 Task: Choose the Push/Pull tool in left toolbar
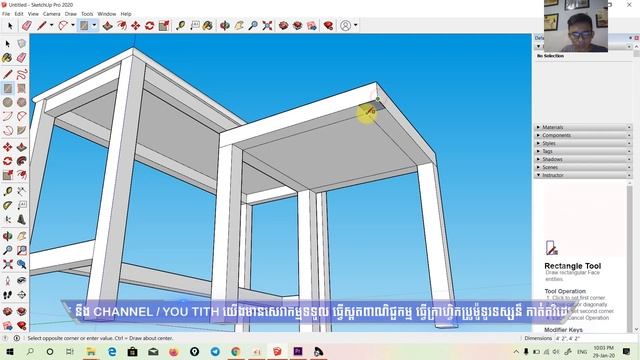pos(22,147)
